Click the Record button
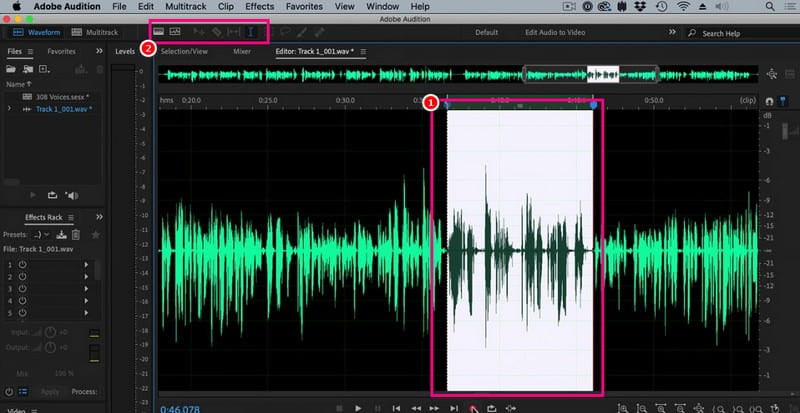This screenshot has width=800, height=413. click(x=473, y=408)
